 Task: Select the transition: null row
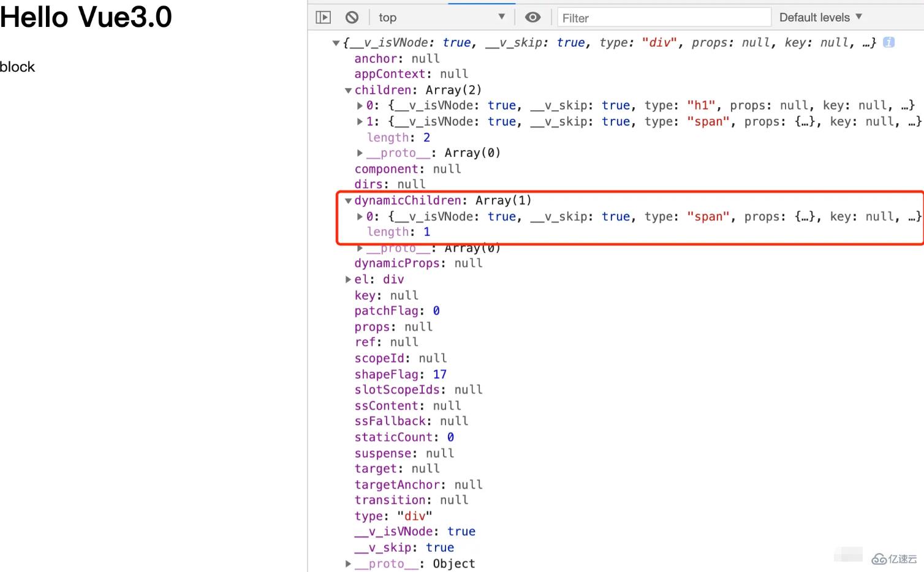(411, 500)
